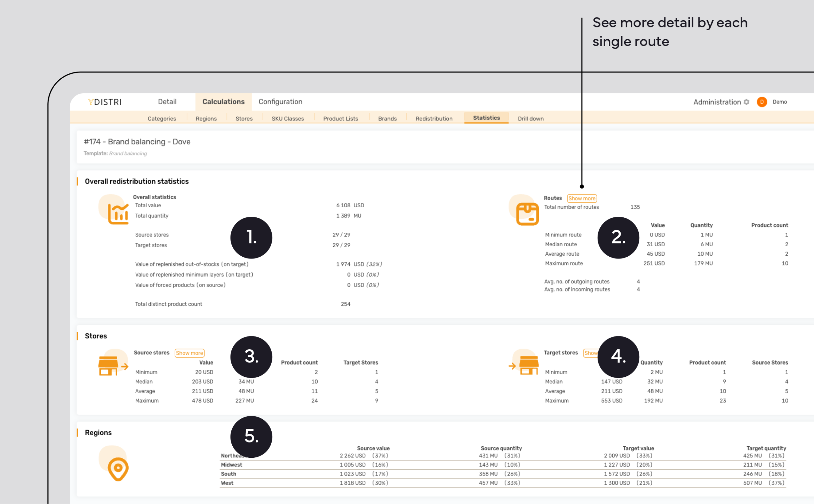The height and width of the screenshot is (504, 814).
Task: Click the Northeast source value '2 262 USD'
Action: coord(352,456)
